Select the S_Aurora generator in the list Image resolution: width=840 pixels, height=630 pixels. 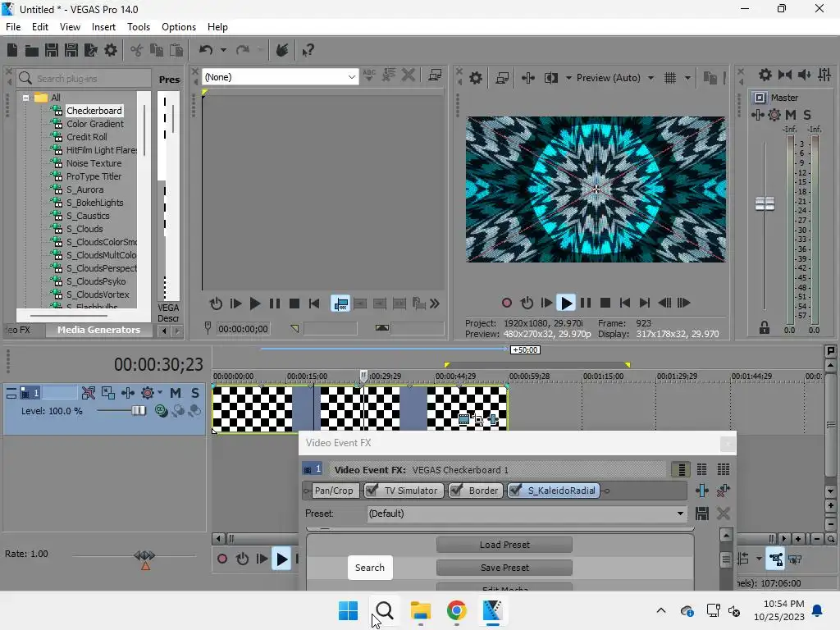point(84,189)
